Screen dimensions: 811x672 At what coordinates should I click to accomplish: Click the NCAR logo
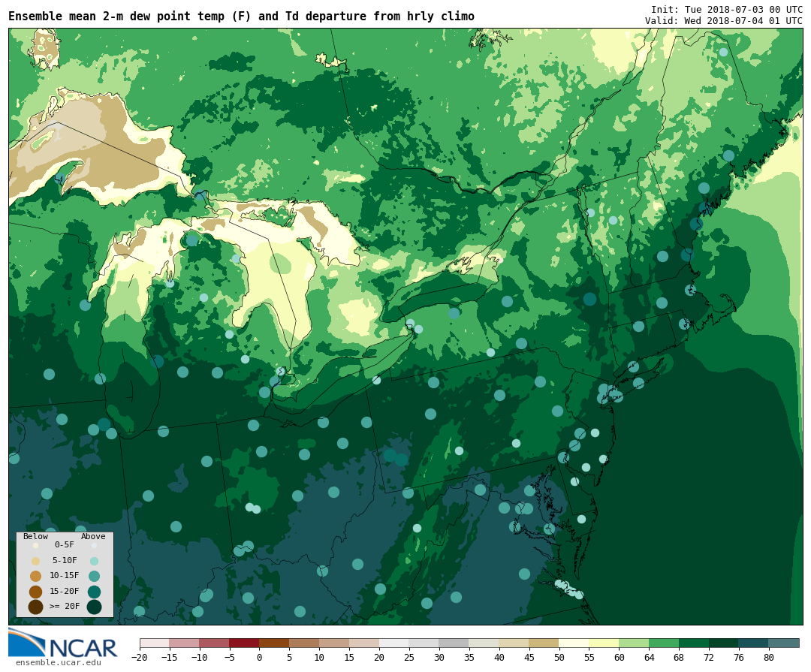click(62, 643)
